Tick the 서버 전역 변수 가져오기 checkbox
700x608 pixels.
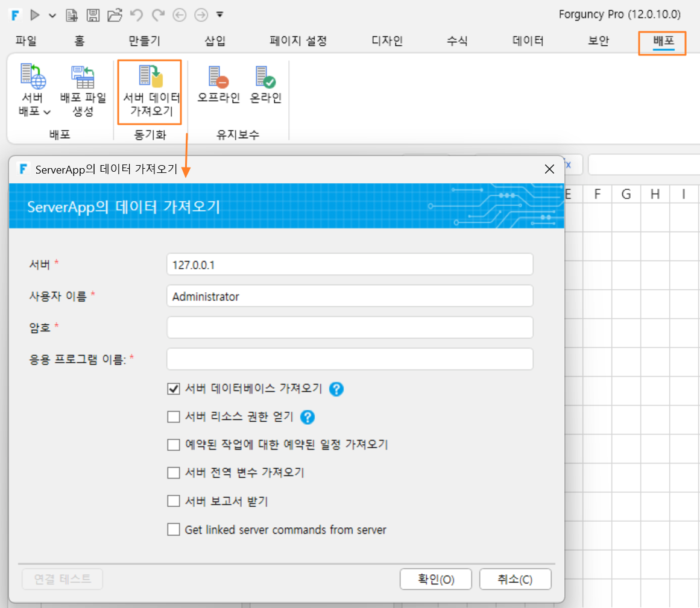[x=173, y=472]
